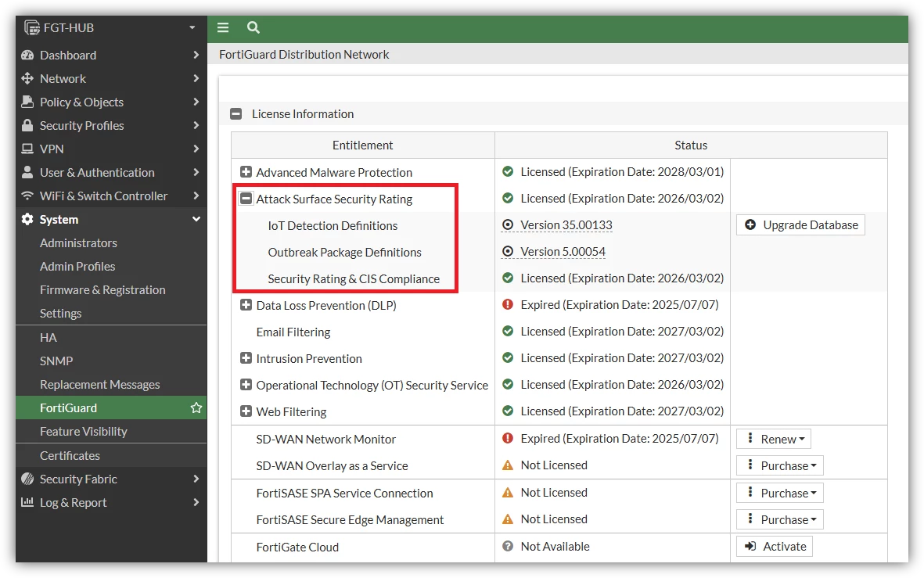Click the Log & Report chart icon
Screen dimensions: 924x578
coord(27,502)
